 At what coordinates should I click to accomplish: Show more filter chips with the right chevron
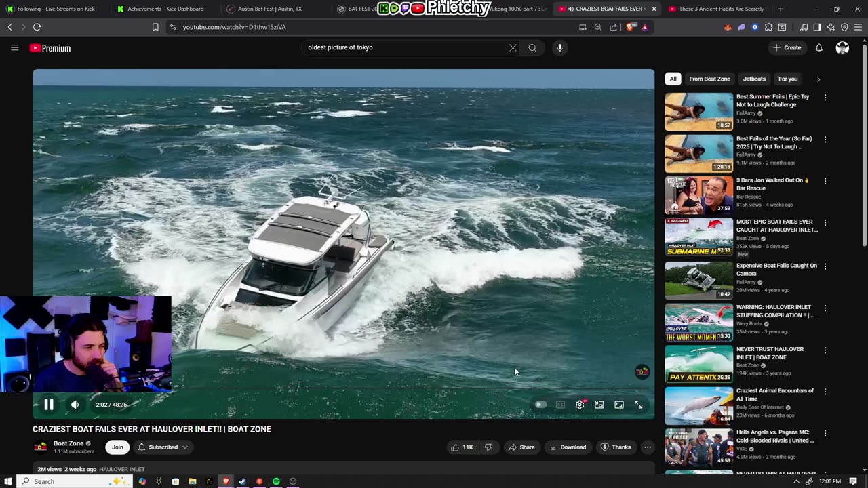(x=818, y=79)
